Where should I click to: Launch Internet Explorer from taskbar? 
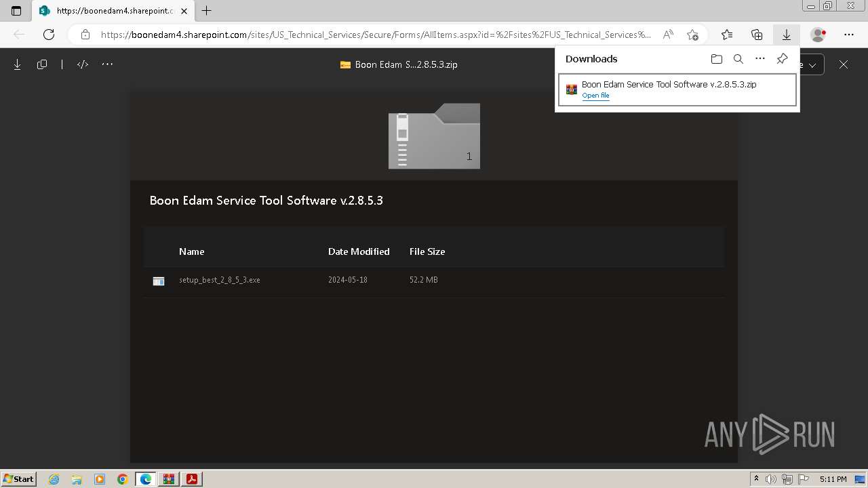54,479
